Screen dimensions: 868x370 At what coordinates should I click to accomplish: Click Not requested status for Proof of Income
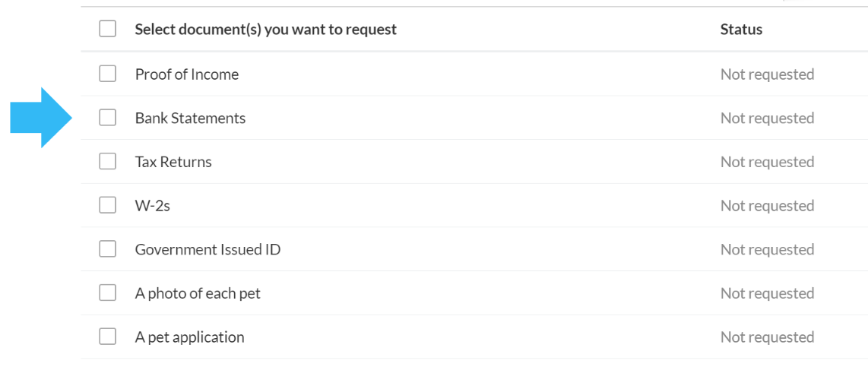(767, 74)
